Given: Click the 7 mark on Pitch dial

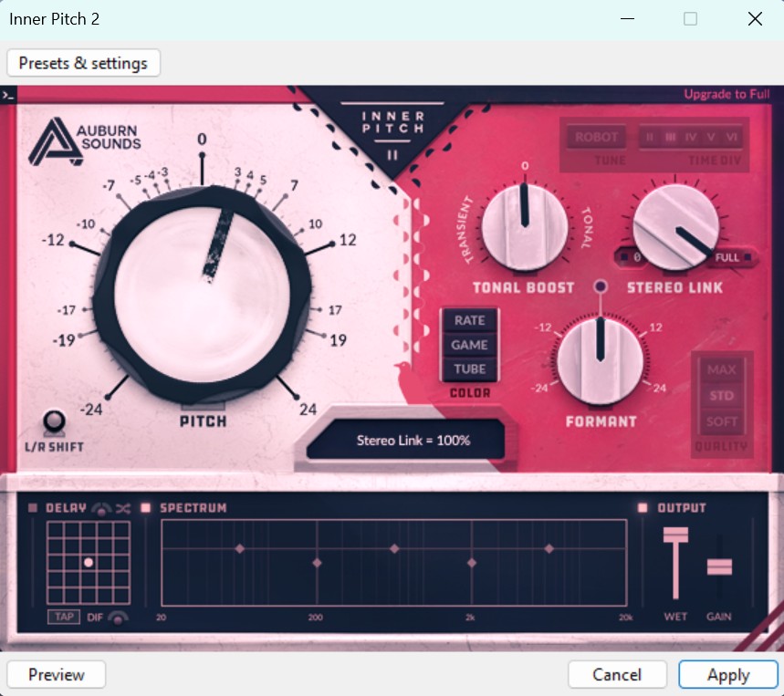Looking at the screenshot, I should 295,185.
